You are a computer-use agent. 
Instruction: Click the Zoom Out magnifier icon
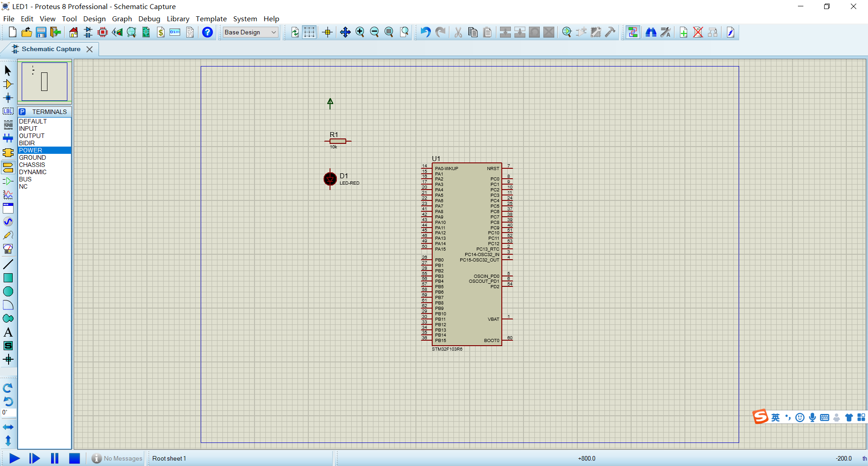374,32
